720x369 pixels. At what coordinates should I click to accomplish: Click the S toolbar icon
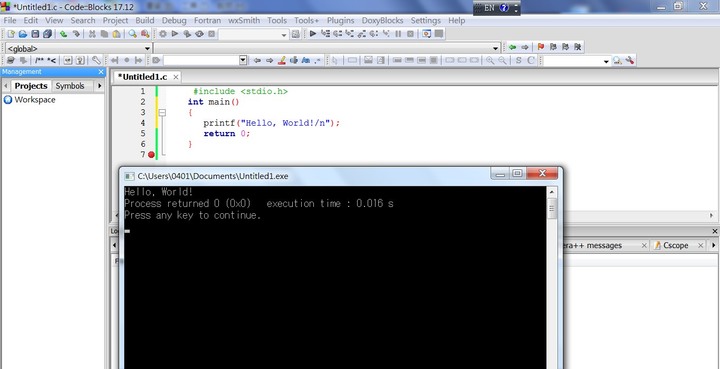[518, 61]
